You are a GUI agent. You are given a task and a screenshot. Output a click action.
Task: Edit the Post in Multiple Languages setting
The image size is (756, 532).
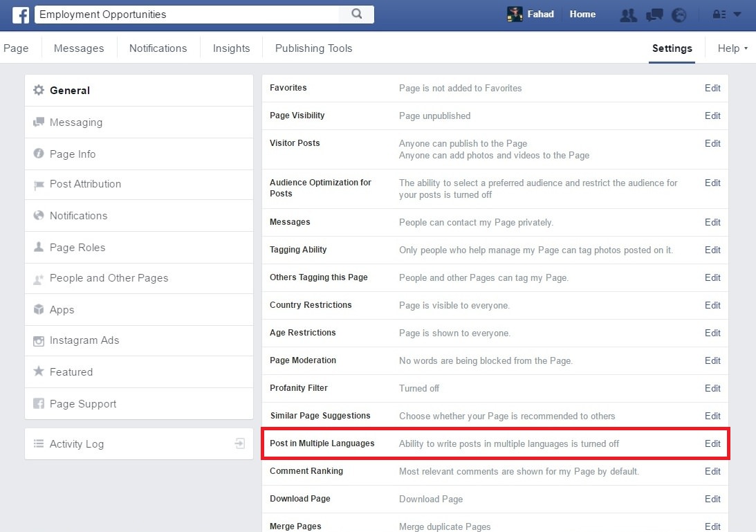tap(712, 443)
